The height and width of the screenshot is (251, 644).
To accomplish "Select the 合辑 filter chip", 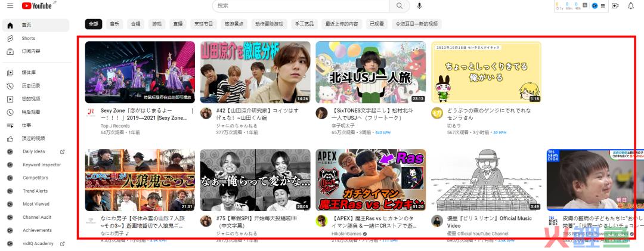I will click(x=135, y=24).
